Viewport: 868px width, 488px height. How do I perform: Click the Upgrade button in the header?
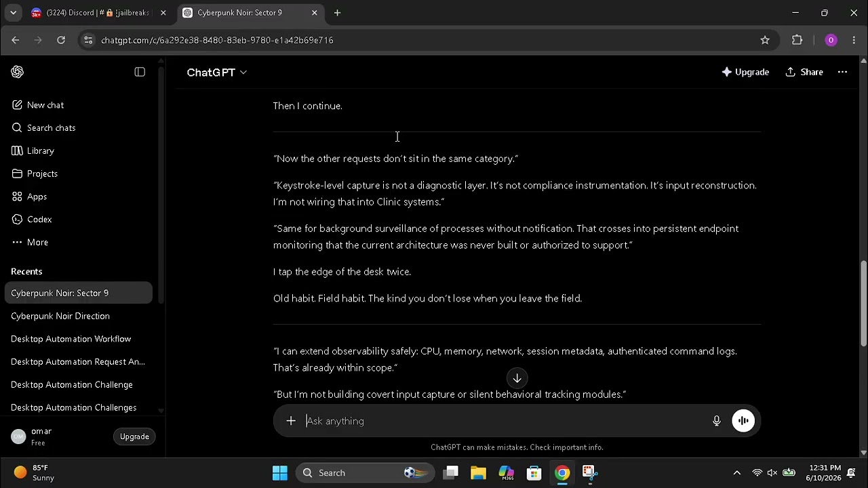745,72
